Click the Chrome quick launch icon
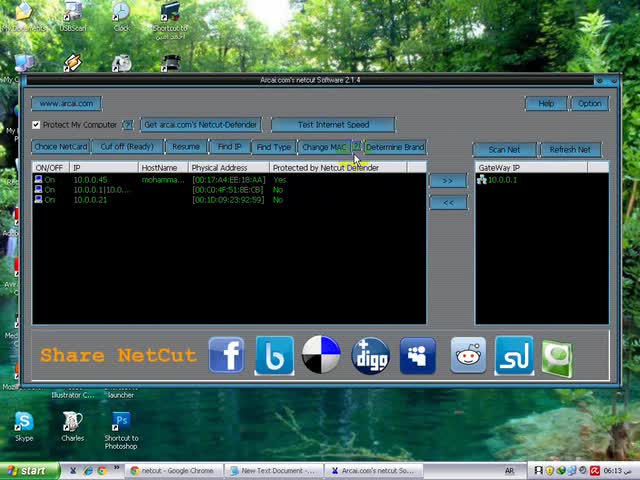 pos(102,471)
